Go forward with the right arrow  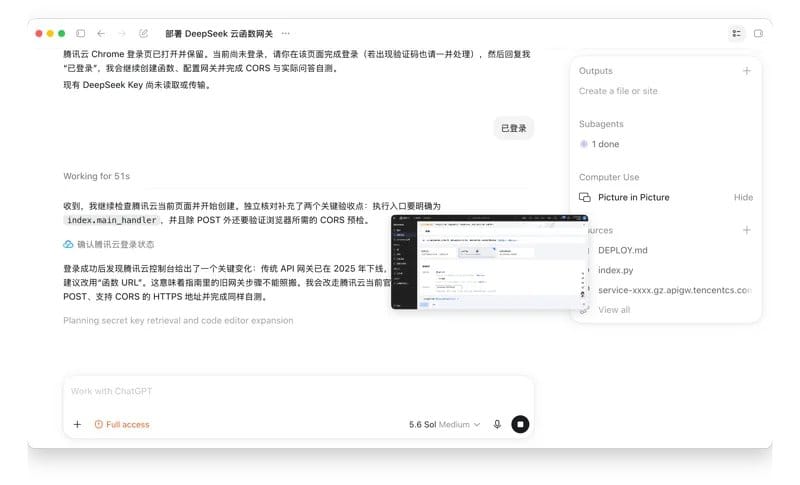[x=122, y=33]
